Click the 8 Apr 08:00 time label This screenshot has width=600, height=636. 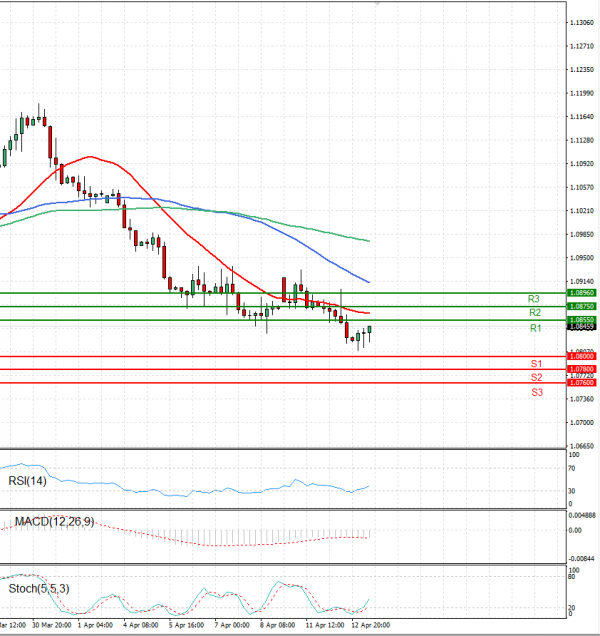click(277, 625)
